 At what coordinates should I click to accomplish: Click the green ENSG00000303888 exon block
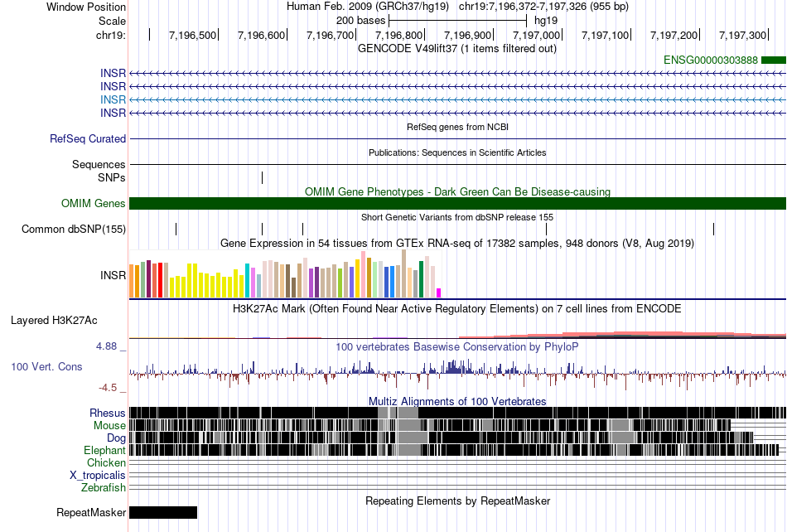pyautogui.click(x=774, y=60)
